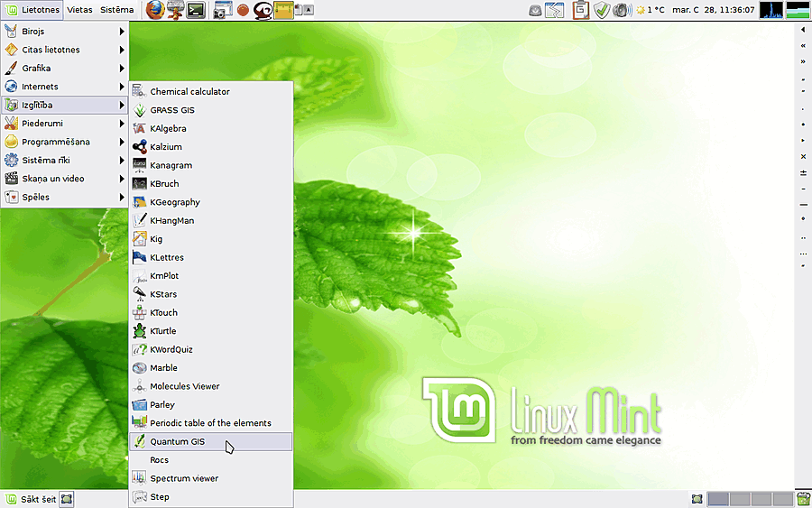The image size is (812, 508).
Task: Expand the Programmēšana category
Action: click(65, 142)
